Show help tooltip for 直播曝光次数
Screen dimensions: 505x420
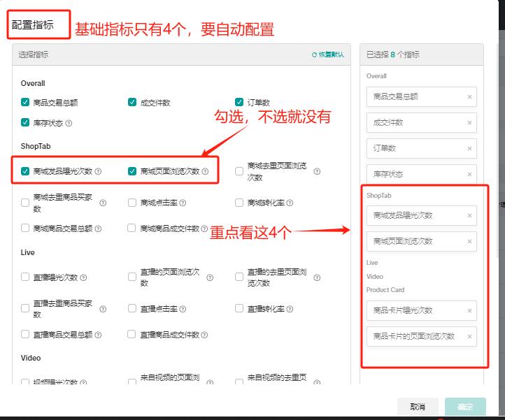83,277
